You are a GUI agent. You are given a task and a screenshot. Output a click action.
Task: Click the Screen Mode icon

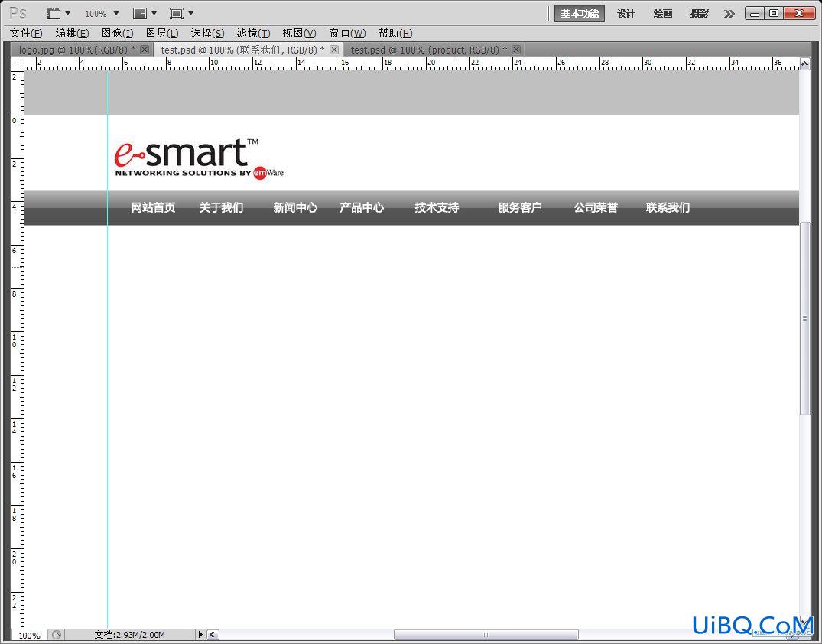pos(176,13)
